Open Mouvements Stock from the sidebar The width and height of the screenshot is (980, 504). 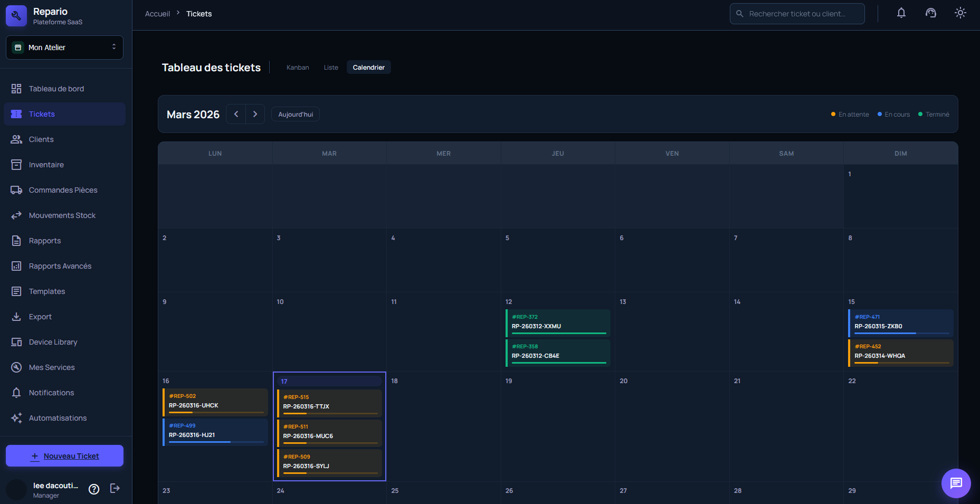62,215
